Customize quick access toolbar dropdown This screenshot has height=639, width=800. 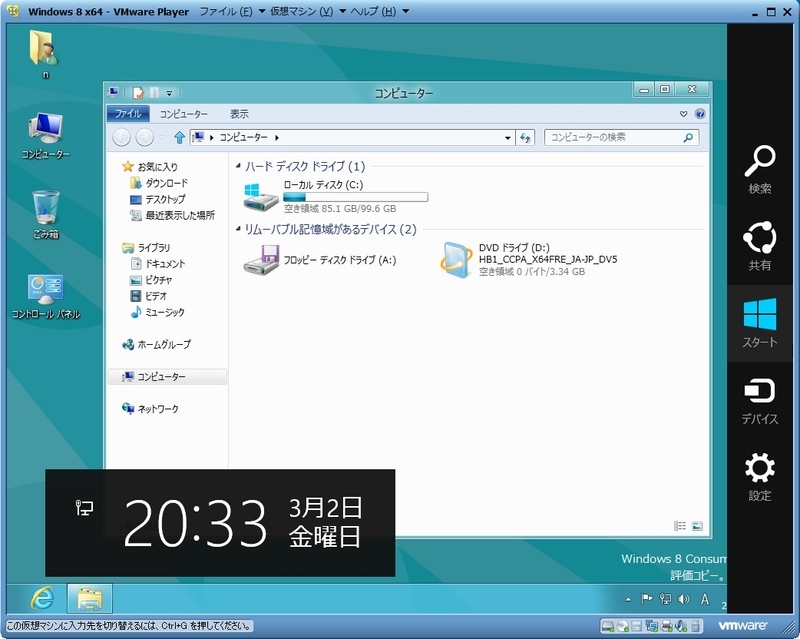[x=169, y=93]
